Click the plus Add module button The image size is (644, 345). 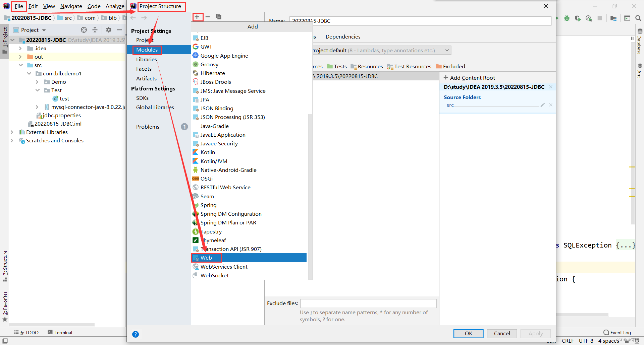197,17
